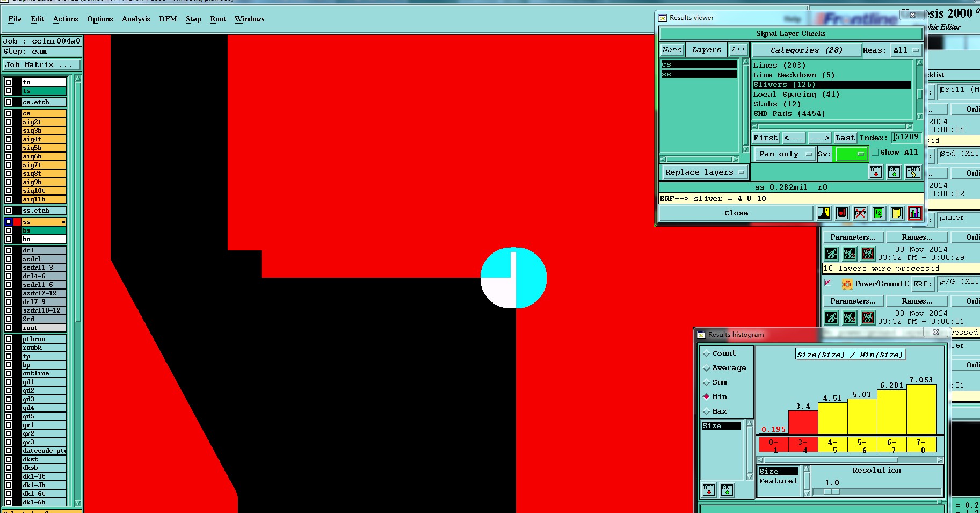Click the red 0-1 histogram range cell
980x513 pixels.
pyautogui.click(x=773, y=445)
